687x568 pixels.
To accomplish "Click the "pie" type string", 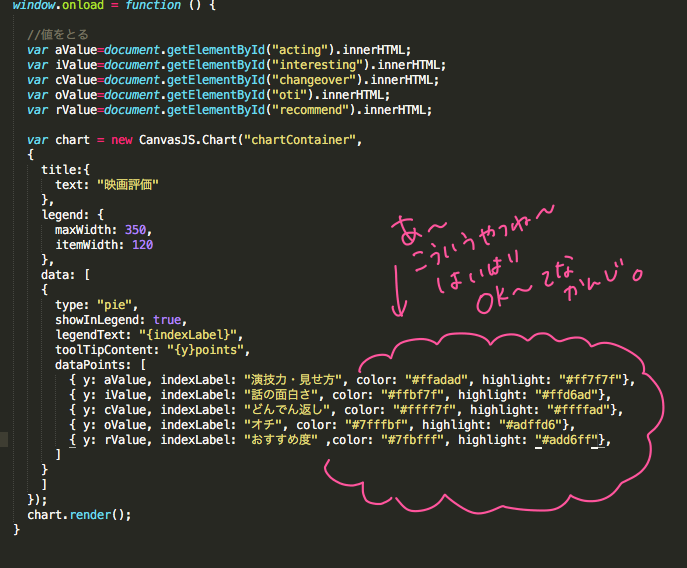I will [x=114, y=305].
